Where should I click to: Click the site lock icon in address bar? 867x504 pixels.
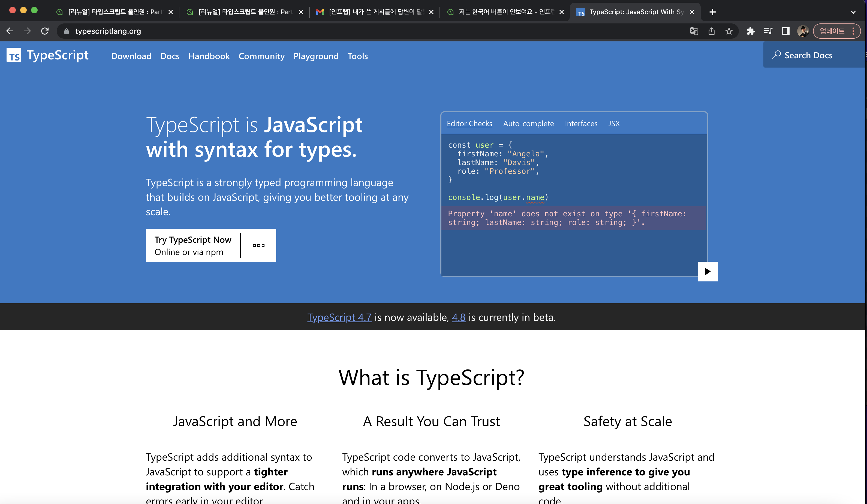(x=67, y=31)
